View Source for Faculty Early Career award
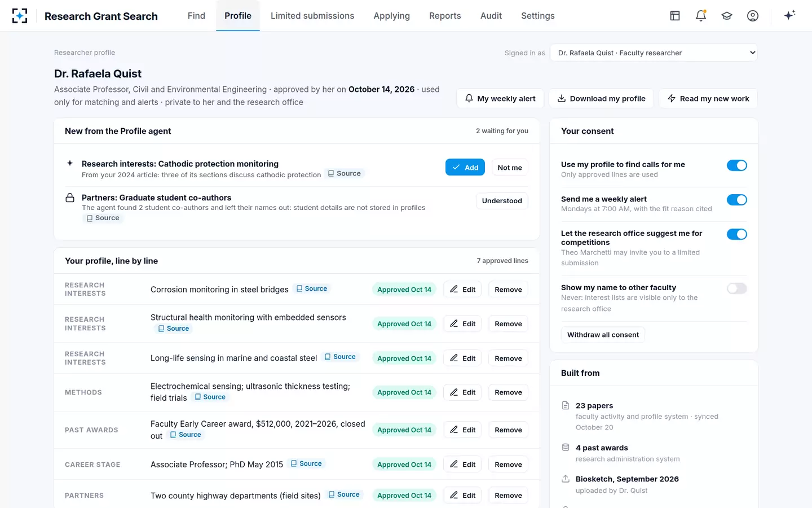 186,435
